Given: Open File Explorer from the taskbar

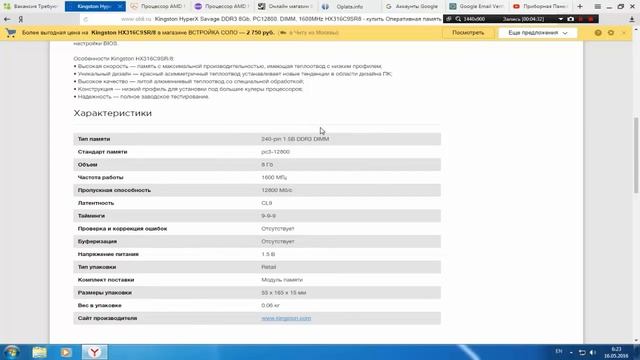Looking at the screenshot, I should (x=39, y=352).
